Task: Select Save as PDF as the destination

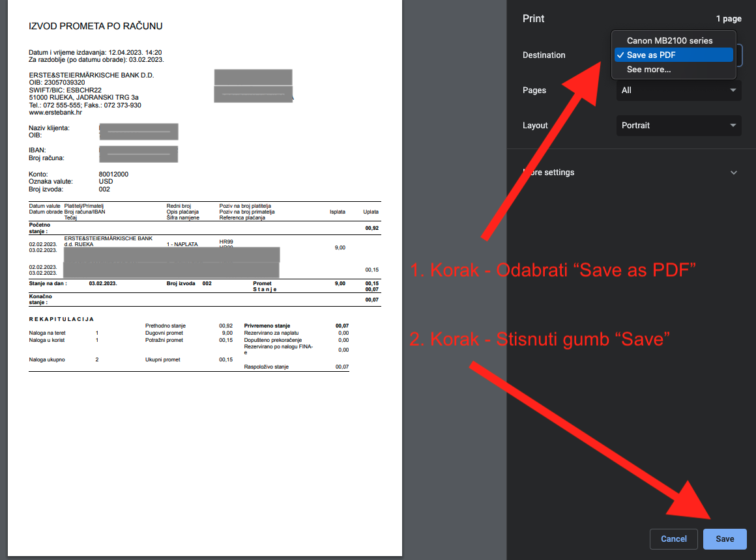Action: click(x=658, y=55)
